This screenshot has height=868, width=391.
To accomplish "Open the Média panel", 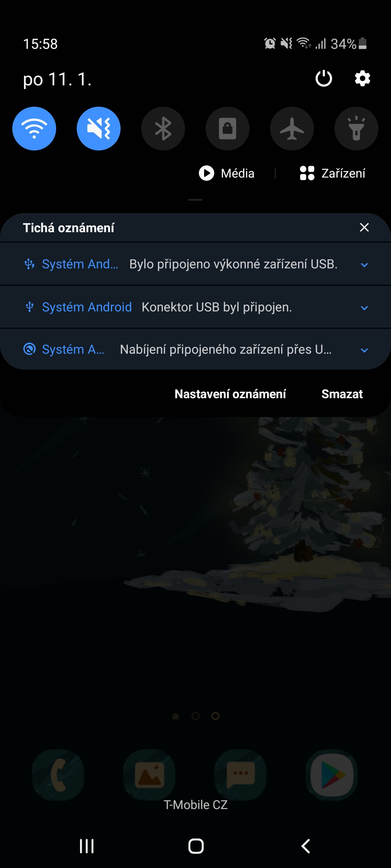I will tap(227, 173).
